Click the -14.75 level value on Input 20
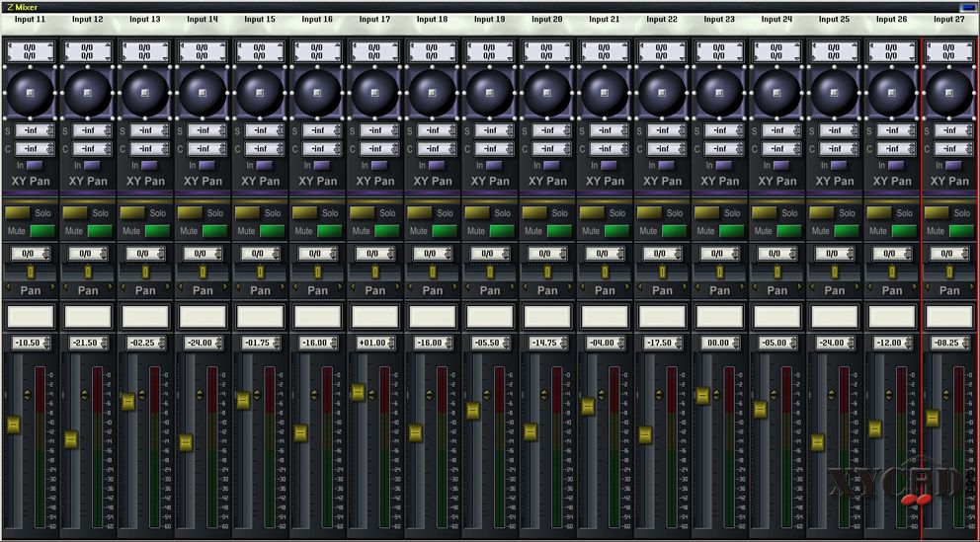The height and width of the screenshot is (542, 980). [x=543, y=344]
